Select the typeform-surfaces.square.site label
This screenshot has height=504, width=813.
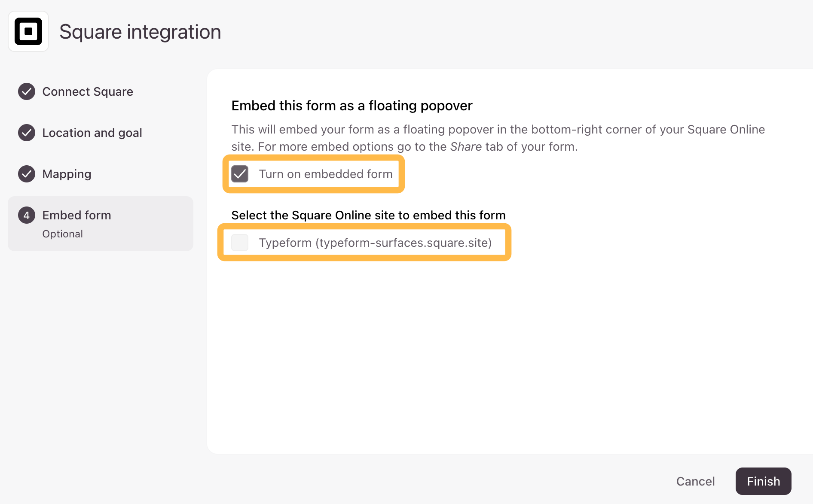pyautogui.click(x=375, y=243)
